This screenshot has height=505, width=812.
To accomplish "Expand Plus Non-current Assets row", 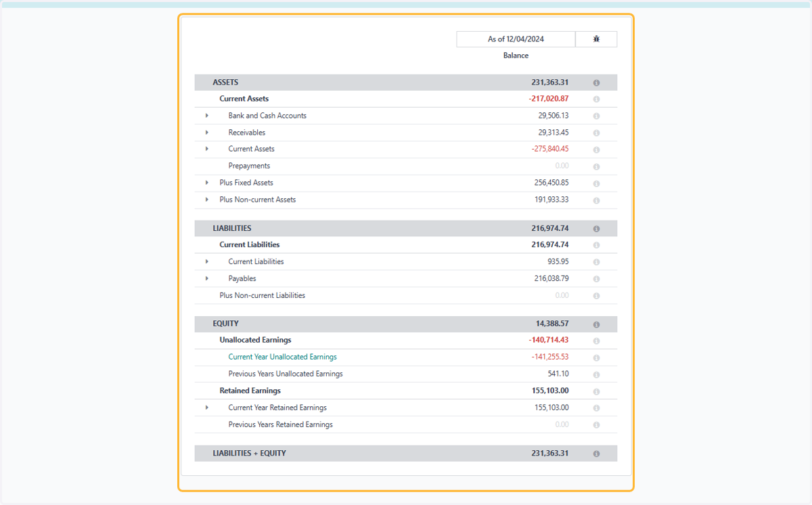I will 207,200.
